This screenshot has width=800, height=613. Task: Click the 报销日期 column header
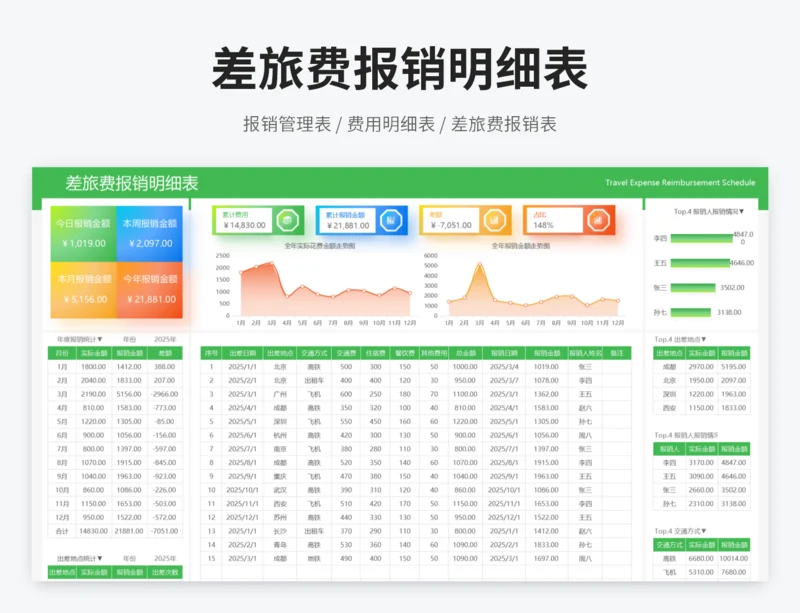tap(504, 353)
